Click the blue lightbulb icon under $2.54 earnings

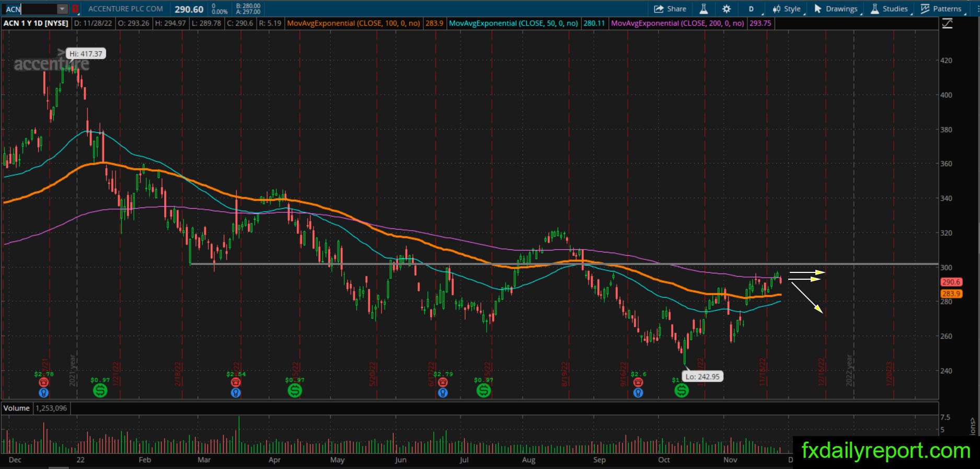tap(236, 392)
